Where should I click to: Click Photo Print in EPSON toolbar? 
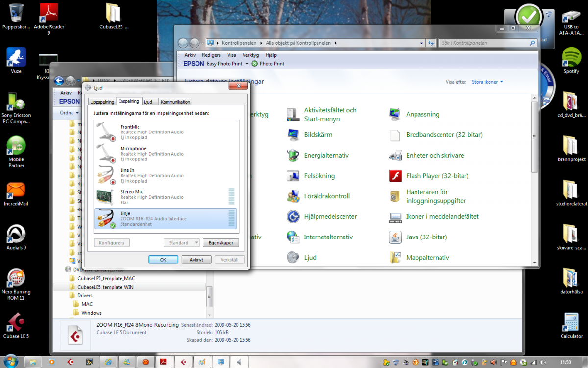pos(268,64)
